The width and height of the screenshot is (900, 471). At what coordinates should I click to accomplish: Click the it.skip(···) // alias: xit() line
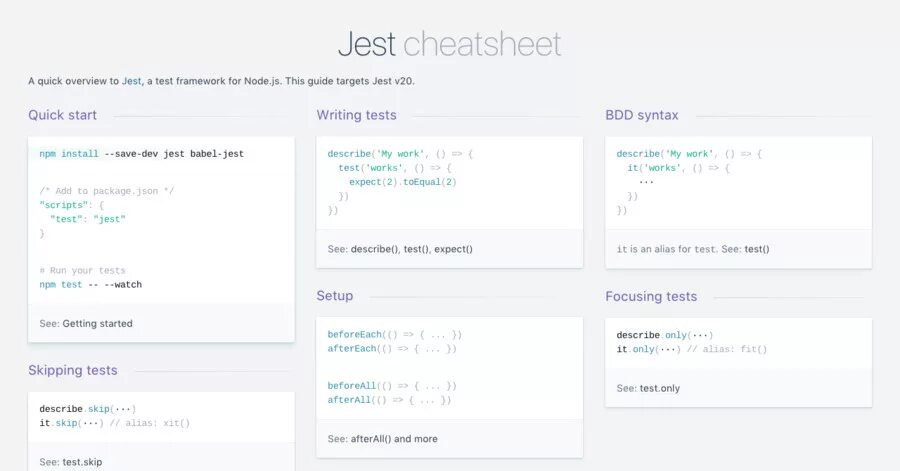115,423
